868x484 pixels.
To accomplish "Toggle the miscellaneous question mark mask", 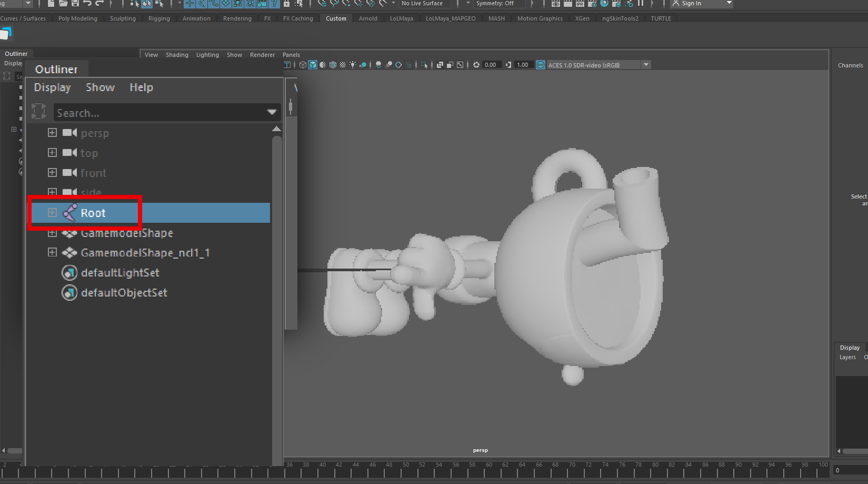I will [x=274, y=4].
